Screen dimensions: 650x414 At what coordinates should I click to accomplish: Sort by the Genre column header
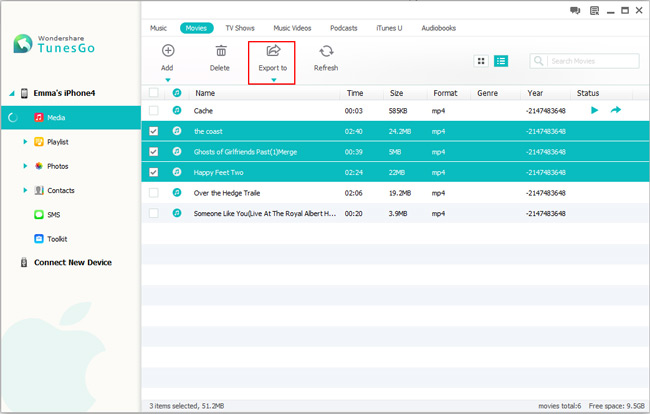click(488, 93)
